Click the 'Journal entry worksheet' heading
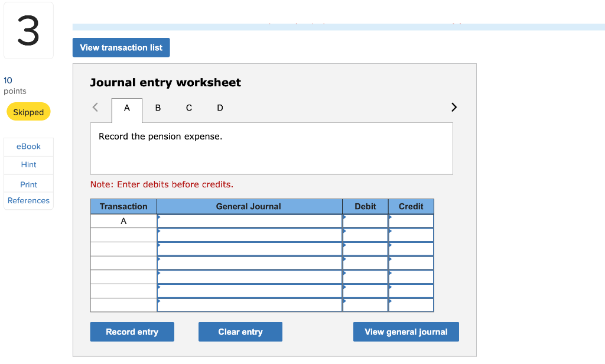This screenshot has height=364, width=605. pyautogui.click(x=165, y=83)
